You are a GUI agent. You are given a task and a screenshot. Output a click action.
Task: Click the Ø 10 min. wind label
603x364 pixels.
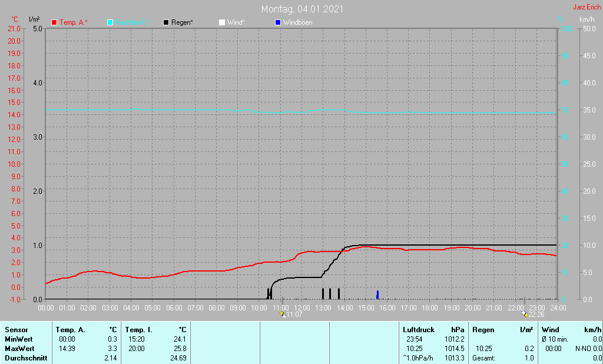point(555,339)
